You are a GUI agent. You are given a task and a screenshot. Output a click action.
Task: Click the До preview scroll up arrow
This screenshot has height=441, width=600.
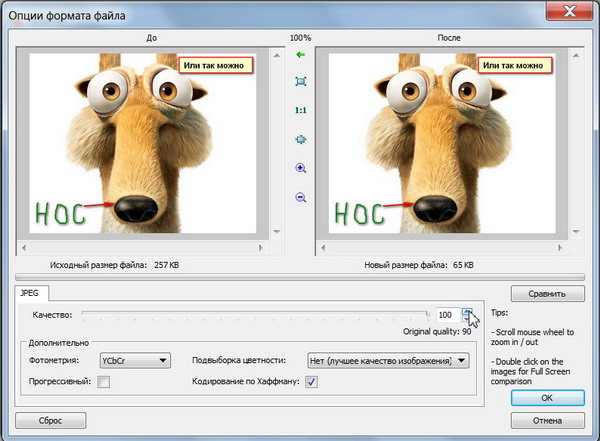click(277, 56)
